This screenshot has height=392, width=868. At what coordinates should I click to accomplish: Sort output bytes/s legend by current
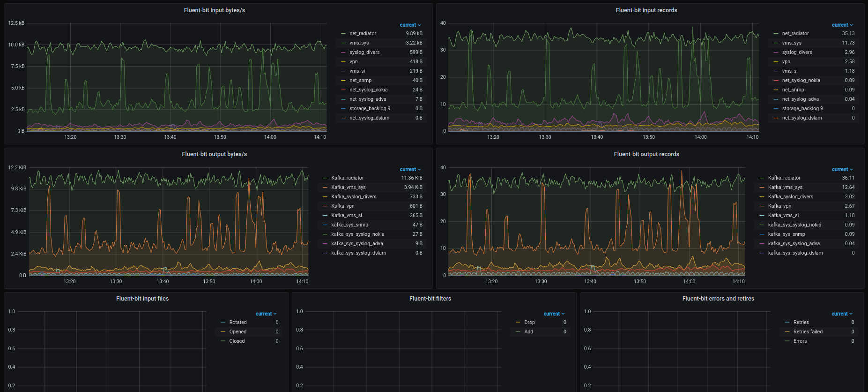click(410, 170)
